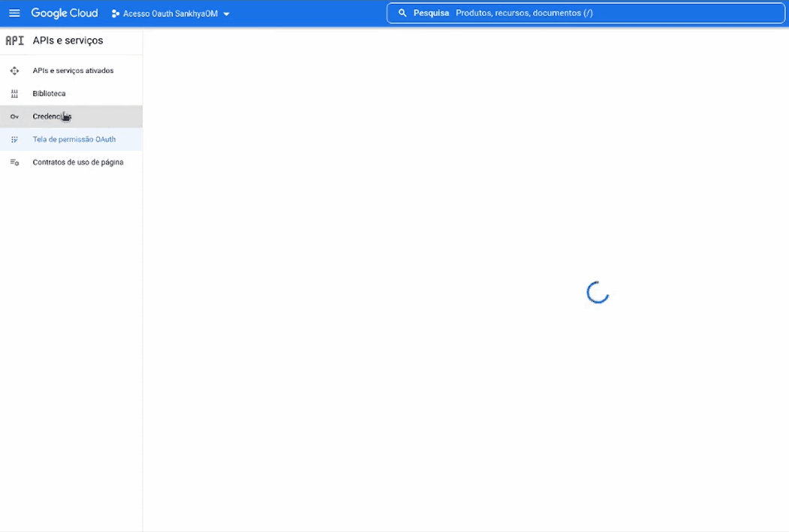789x532 pixels.
Task: Click the Contratos de uso icon
Action: coord(14,162)
